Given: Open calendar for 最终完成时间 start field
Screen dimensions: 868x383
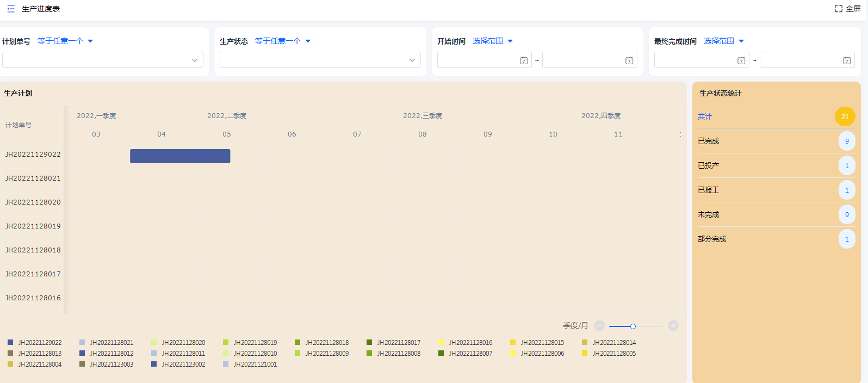Looking at the screenshot, I should [741, 60].
